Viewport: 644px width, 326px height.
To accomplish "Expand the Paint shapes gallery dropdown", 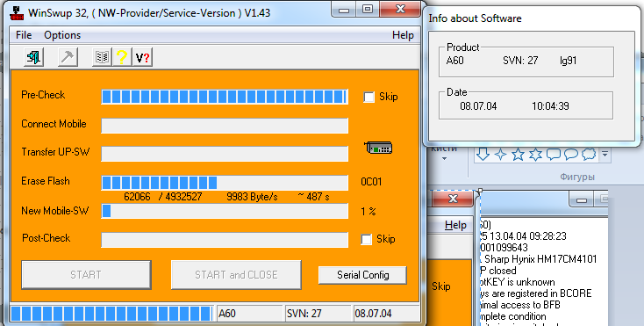I will click(x=605, y=155).
